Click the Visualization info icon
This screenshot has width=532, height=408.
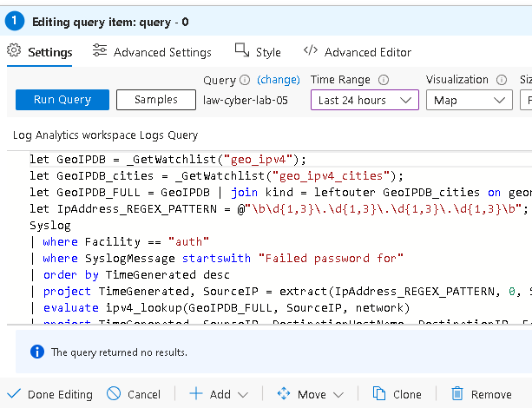coord(502,80)
